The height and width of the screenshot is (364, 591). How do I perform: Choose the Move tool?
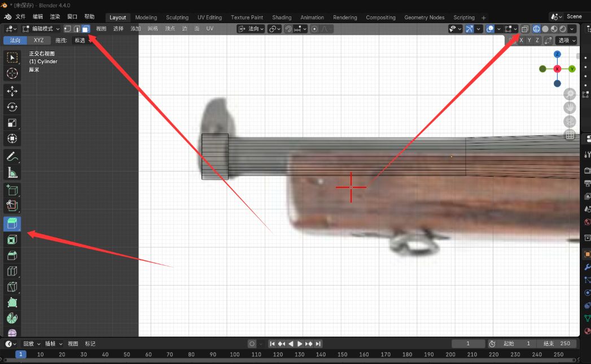click(x=12, y=91)
